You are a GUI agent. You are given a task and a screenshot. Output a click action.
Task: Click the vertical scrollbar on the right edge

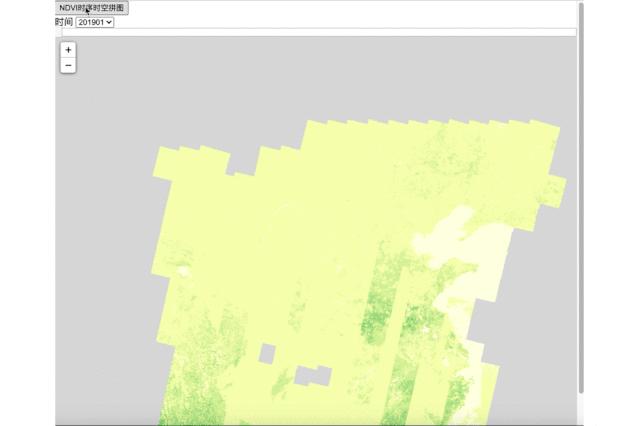click(x=580, y=200)
